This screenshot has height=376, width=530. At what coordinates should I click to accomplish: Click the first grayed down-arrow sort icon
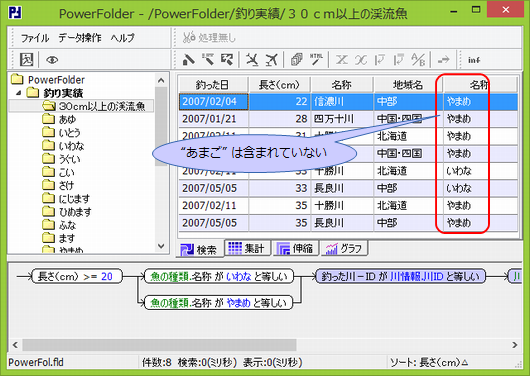tap(380, 60)
